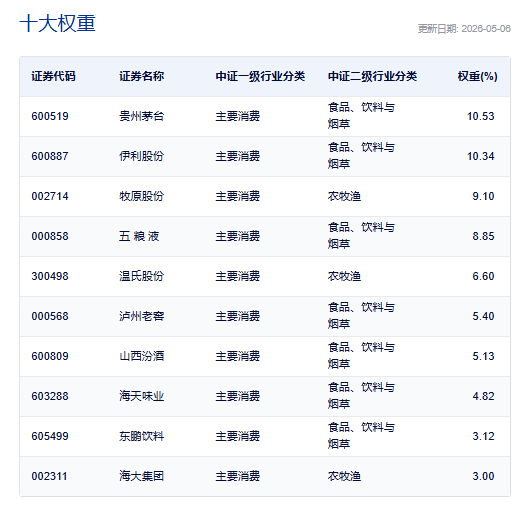The width and height of the screenshot is (526, 514).
Task: Click the 权重(%) column header
Action: point(477,76)
